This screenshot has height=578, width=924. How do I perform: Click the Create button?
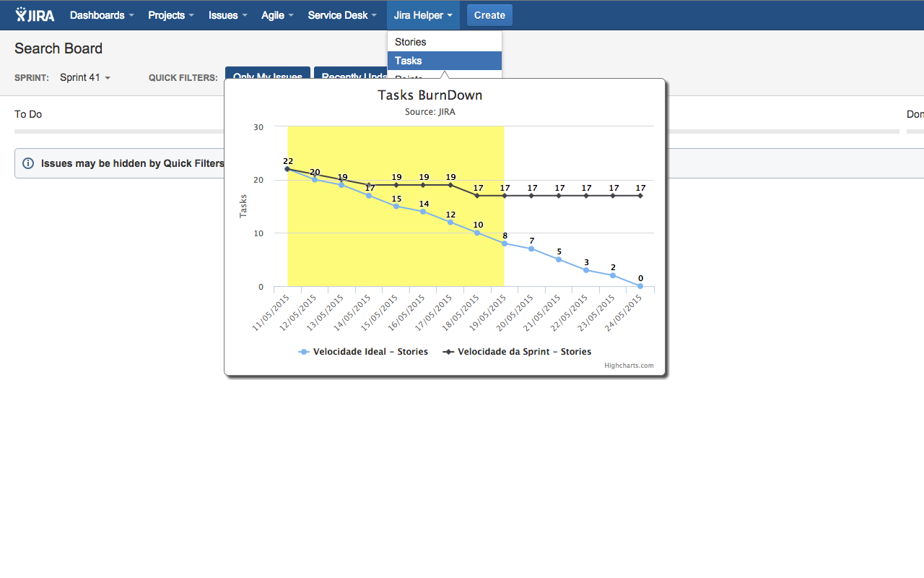point(489,15)
